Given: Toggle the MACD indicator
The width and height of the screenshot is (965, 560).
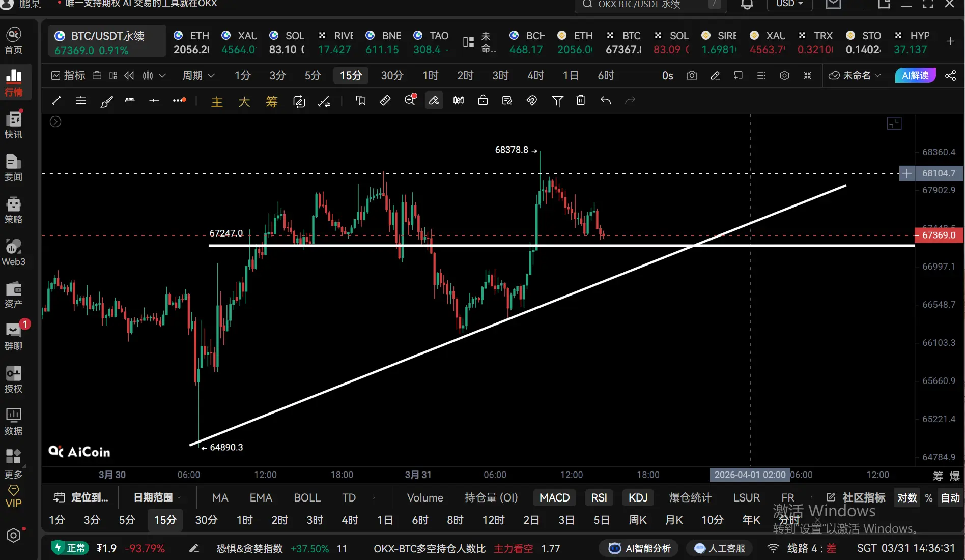Looking at the screenshot, I should [555, 498].
